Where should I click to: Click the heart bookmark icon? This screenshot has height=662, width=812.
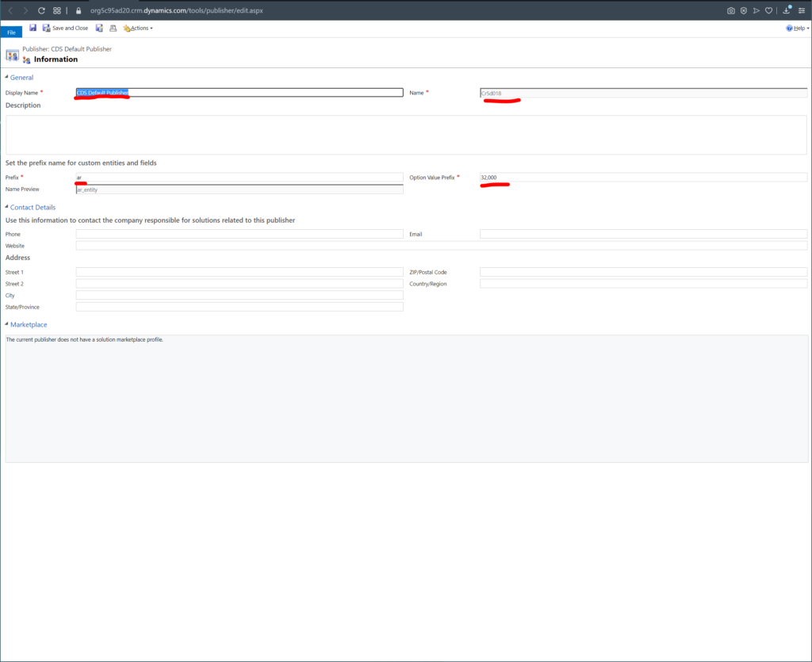pyautogui.click(x=768, y=10)
